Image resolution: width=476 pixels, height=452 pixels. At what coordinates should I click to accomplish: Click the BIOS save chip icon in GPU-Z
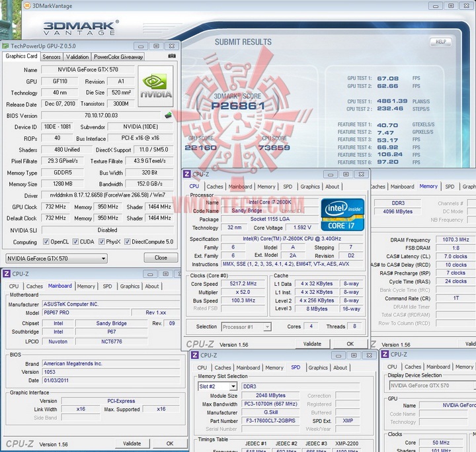click(168, 115)
